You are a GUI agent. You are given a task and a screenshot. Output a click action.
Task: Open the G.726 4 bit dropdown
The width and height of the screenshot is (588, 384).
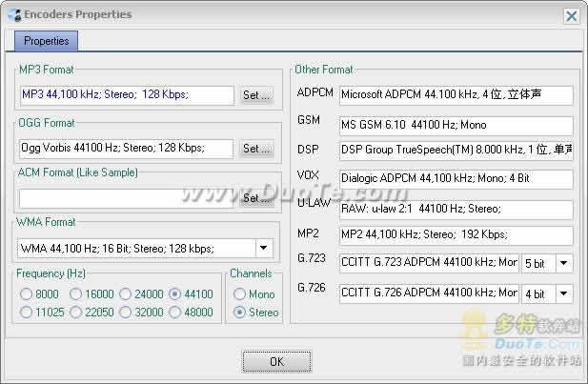563,293
